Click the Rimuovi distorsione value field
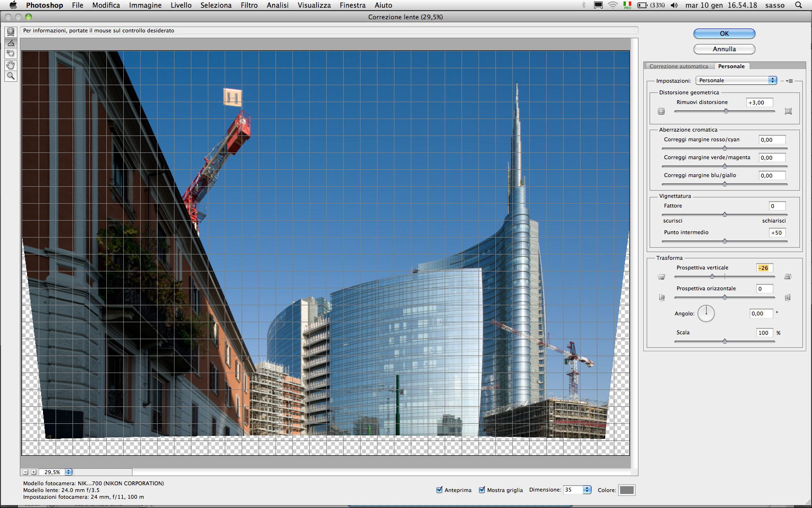The height and width of the screenshot is (508, 812). [x=760, y=103]
